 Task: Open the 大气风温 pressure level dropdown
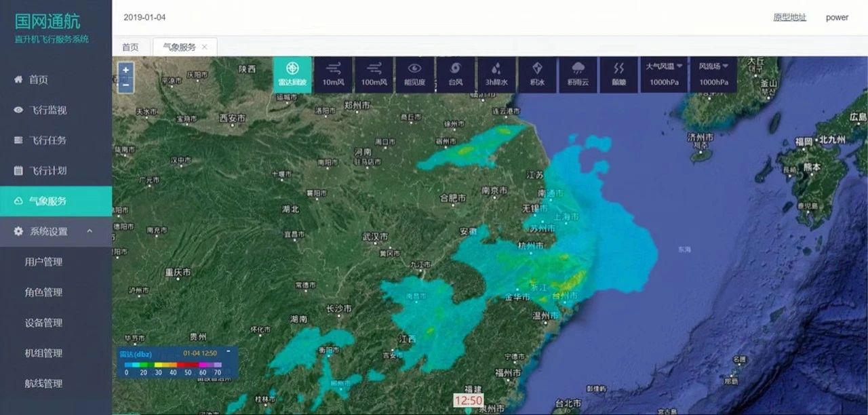664,75
